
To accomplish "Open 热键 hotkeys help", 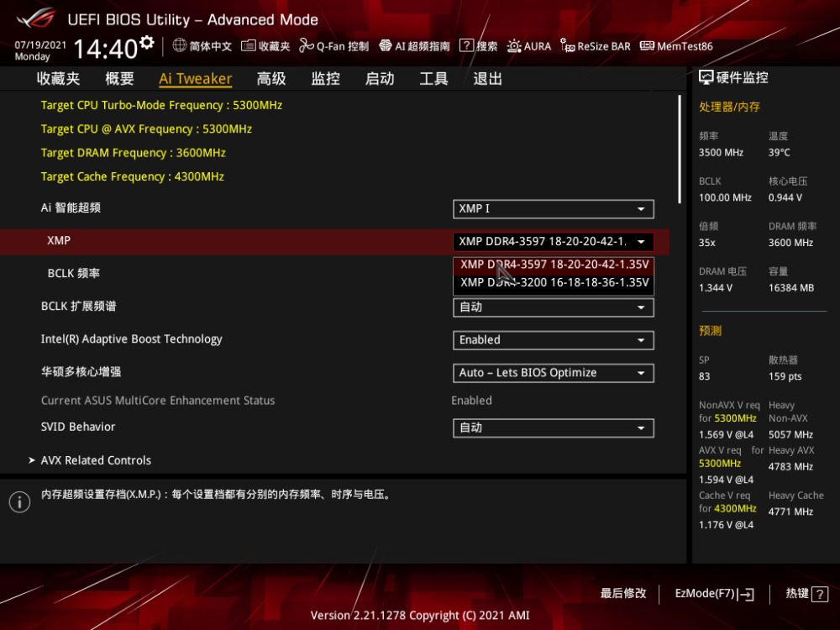I will 806,594.
